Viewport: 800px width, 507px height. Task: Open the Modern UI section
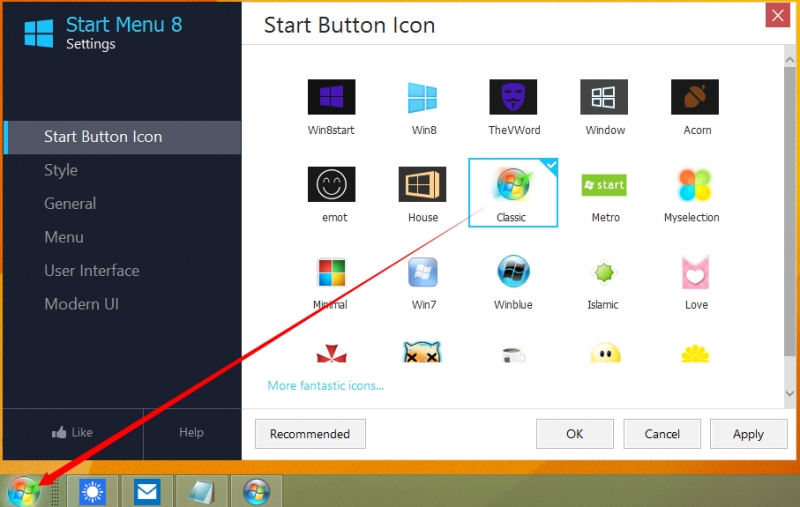pyautogui.click(x=82, y=304)
